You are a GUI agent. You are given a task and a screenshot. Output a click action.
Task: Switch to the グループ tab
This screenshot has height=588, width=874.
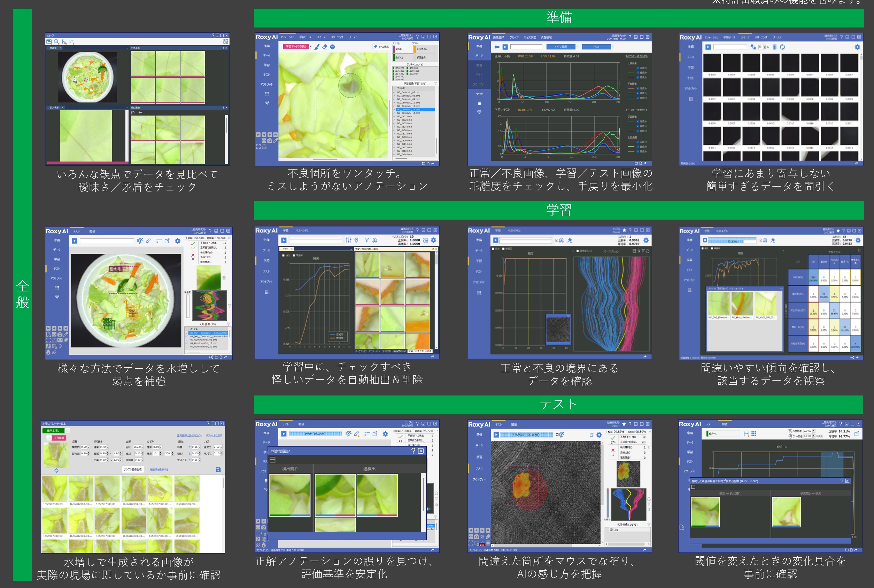[514, 37]
